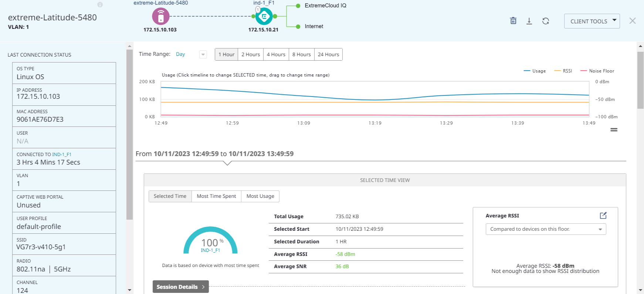Select the 24 Hours range button
This screenshot has height=294, width=644.
[328, 54]
